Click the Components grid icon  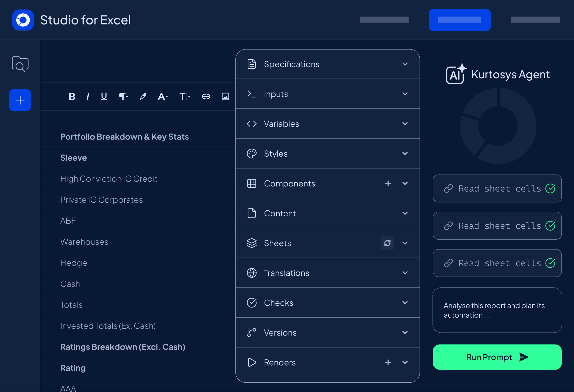[252, 183]
